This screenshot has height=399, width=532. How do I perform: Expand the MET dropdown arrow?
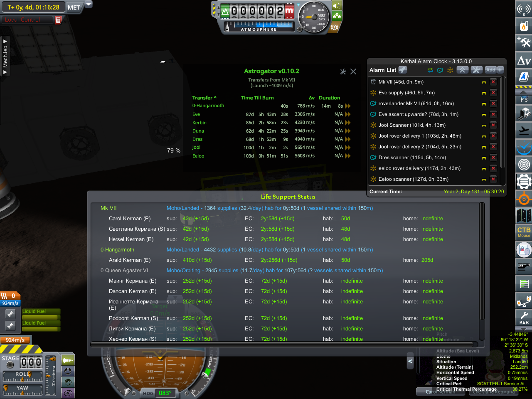(88, 4)
